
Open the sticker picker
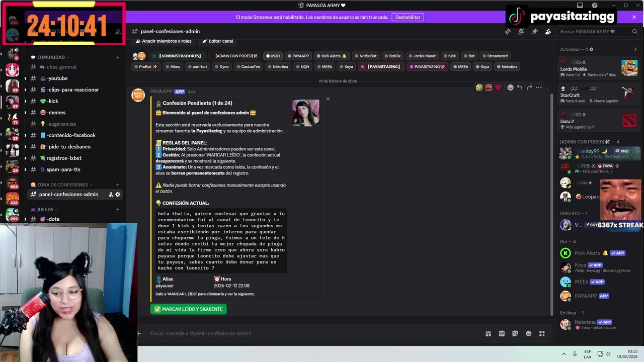coord(515,333)
